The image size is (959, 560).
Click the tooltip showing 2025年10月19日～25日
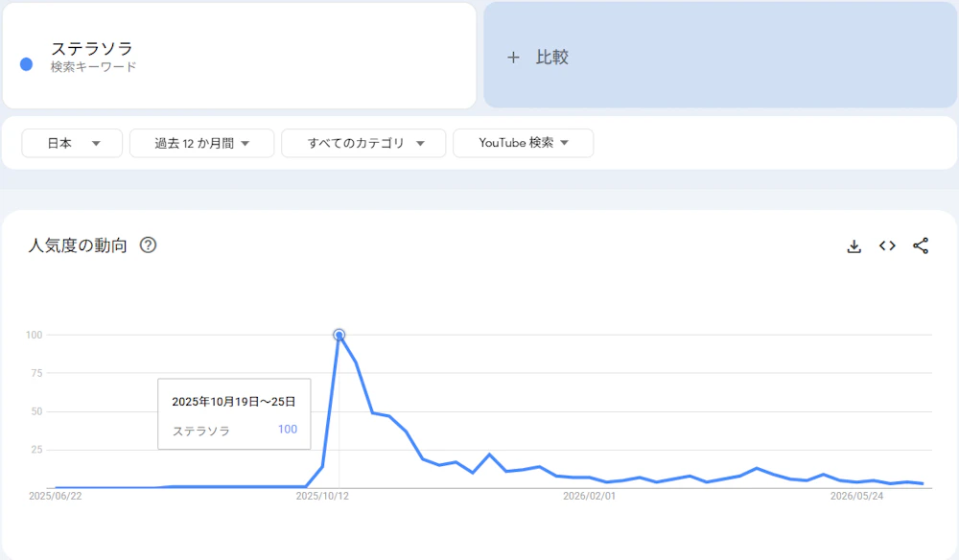tap(234, 414)
